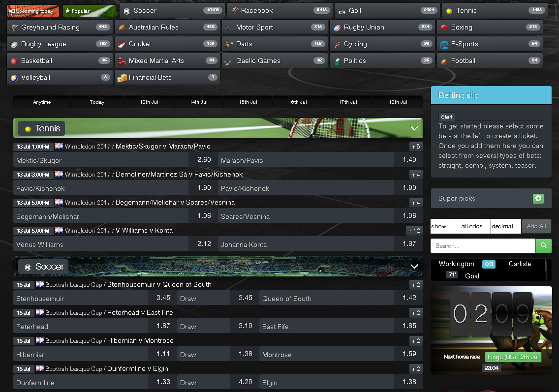
Task: Click the green search magnifier button
Action: coord(544,246)
